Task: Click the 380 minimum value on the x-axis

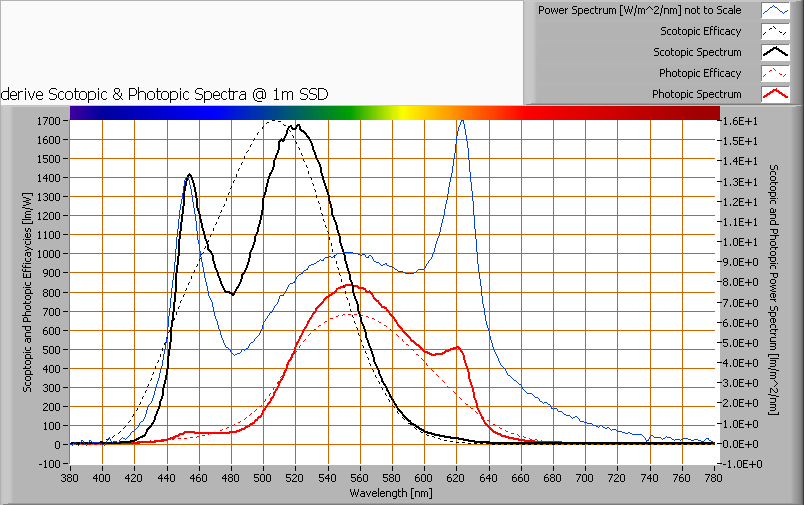Action: click(x=70, y=479)
